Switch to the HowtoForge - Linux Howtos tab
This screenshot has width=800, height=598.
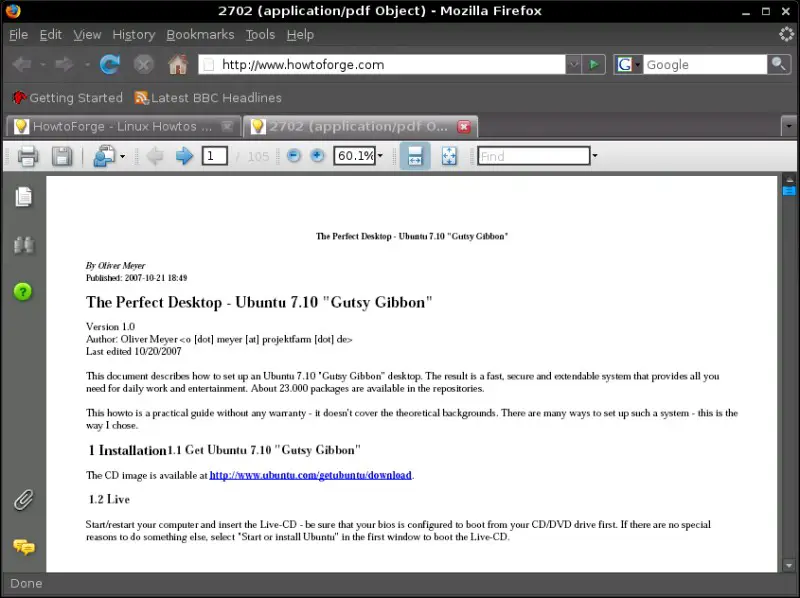(x=122, y=127)
